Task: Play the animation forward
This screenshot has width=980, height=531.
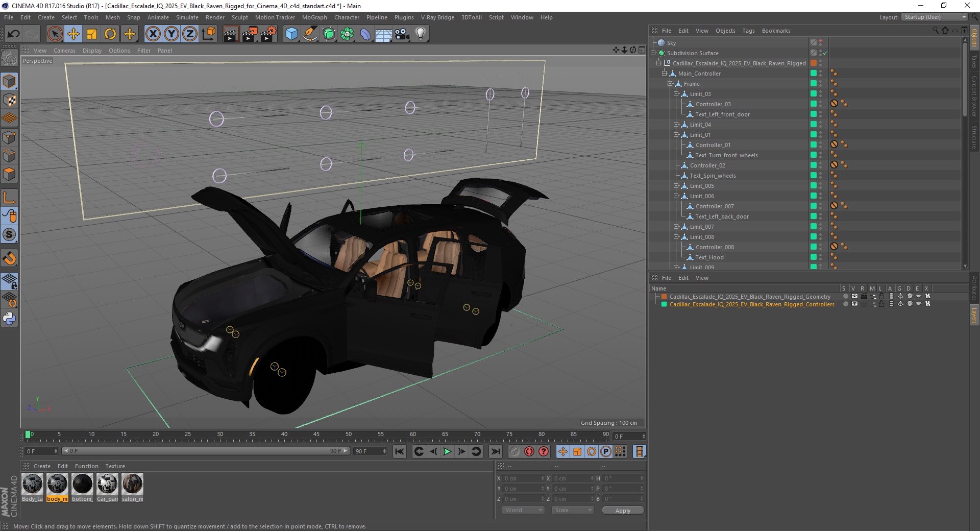Action: click(447, 451)
